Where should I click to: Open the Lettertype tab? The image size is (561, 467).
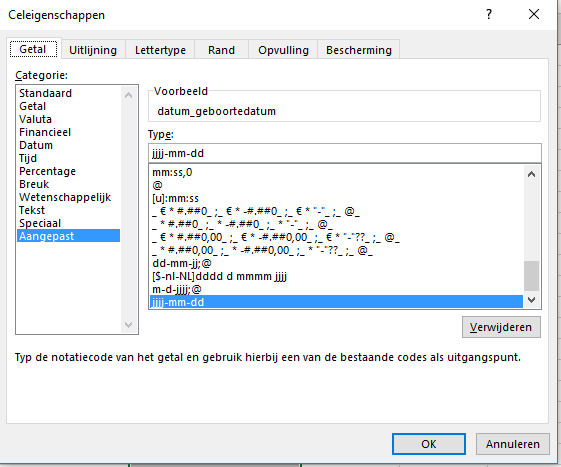[x=160, y=50]
